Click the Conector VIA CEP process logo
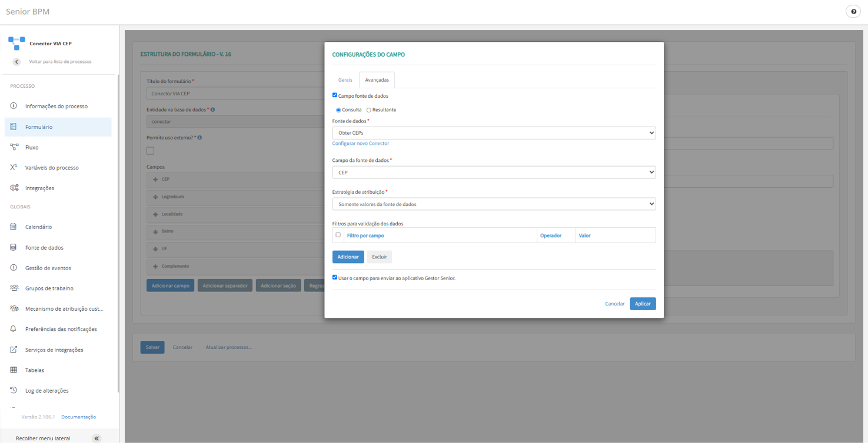868x445 pixels. [16, 43]
